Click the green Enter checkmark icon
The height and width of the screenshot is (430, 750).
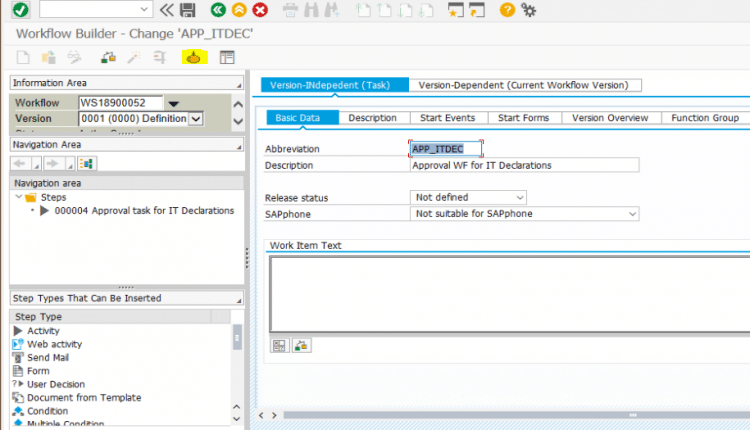[20, 10]
